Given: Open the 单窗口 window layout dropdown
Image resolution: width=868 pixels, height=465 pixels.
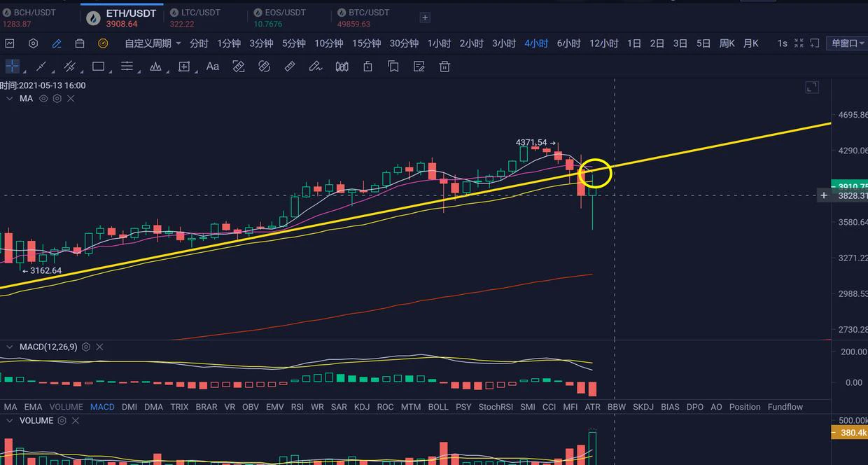Looking at the screenshot, I should (x=846, y=43).
